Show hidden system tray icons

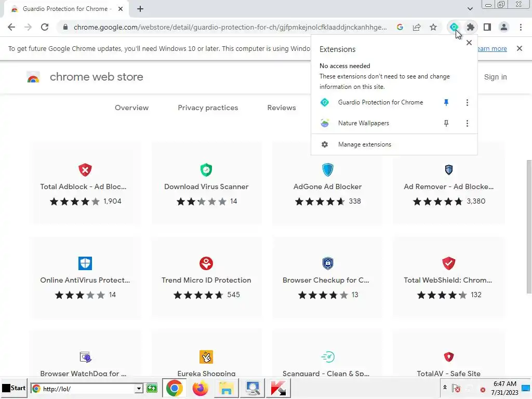[x=445, y=388]
